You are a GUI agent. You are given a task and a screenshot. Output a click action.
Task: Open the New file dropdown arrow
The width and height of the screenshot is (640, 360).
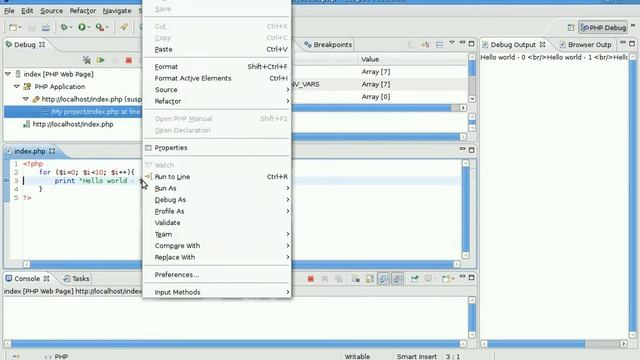point(20,28)
